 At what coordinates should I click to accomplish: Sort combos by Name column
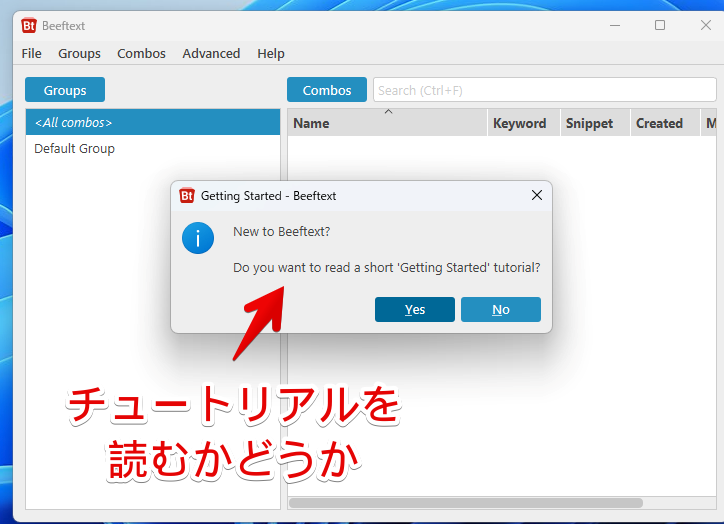pyautogui.click(x=387, y=123)
